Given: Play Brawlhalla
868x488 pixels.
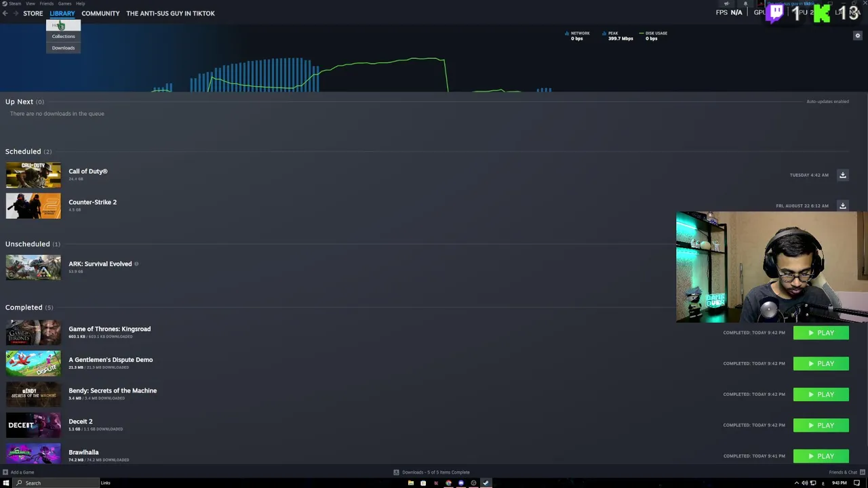Looking at the screenshot, I should 821,455.
